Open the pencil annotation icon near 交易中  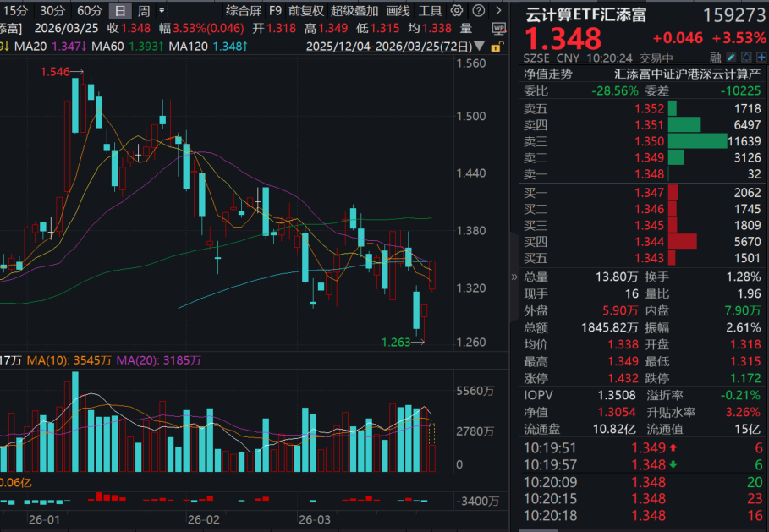click(731, 57)
